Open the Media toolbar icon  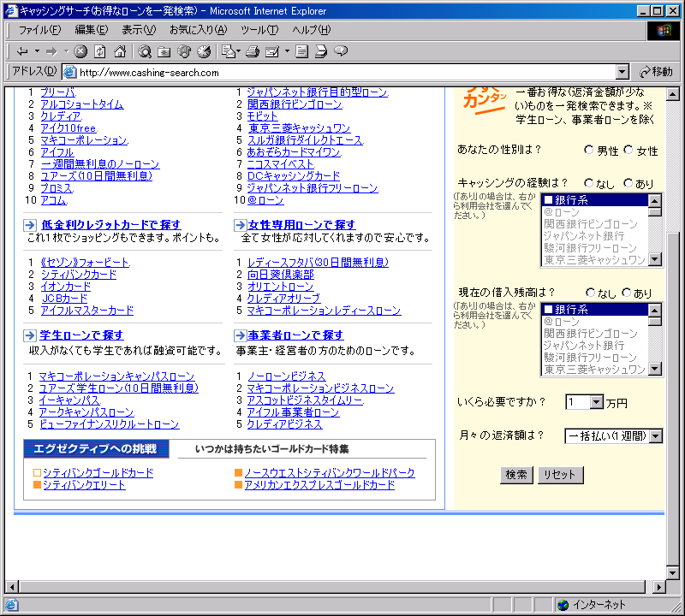point(184,51)
